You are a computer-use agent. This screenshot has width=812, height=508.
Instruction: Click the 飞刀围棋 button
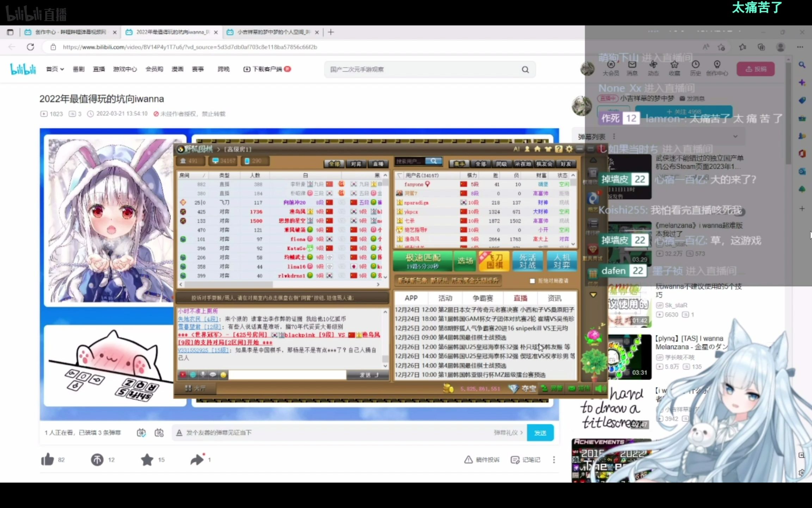coord(494,261)
